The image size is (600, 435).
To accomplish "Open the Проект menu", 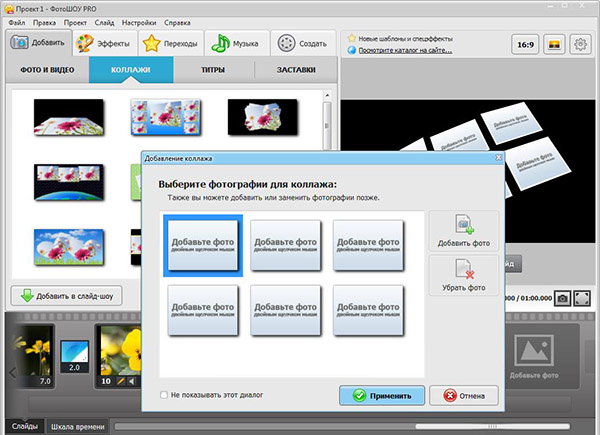I will click(x=75, y=23).
